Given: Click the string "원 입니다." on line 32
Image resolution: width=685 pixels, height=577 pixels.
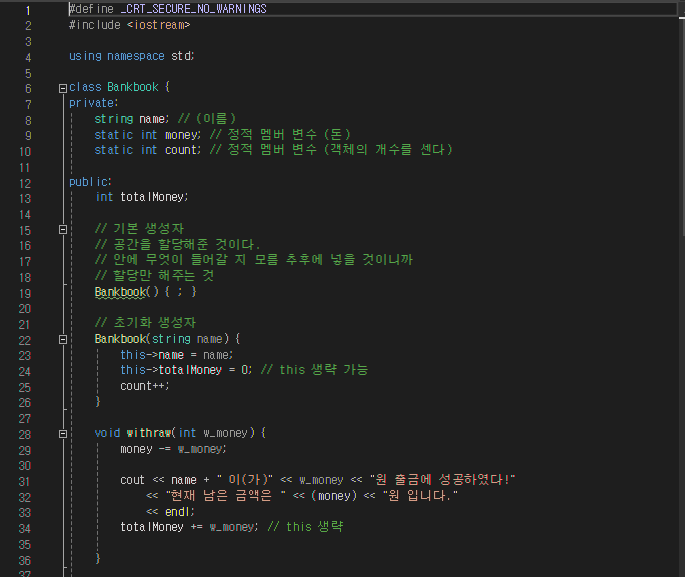Looking at the screenshot, I should point(421,496).
